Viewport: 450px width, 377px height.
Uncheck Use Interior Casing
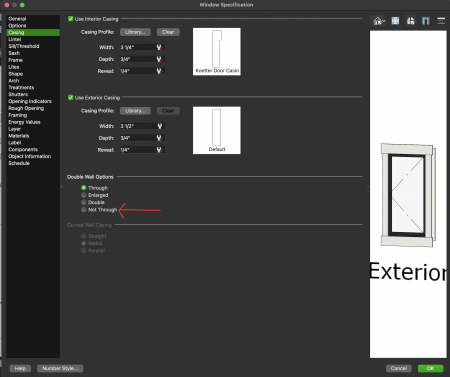71,19
